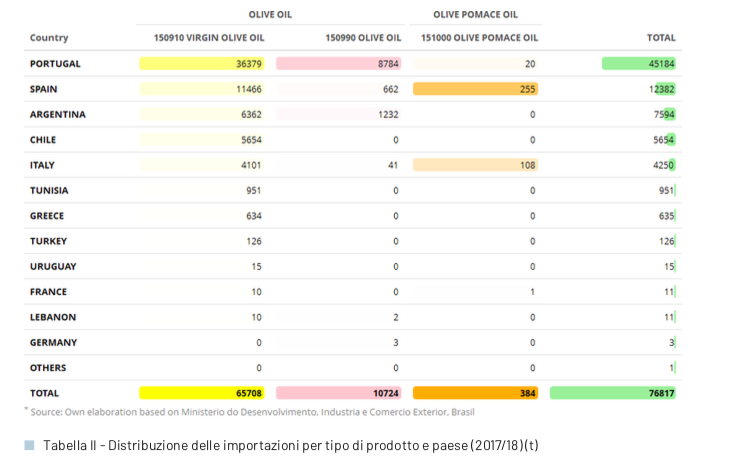Click the green Portugal total 45184 bar
Viewport: 739px width, 461px height.
click(x=639, y=64)
